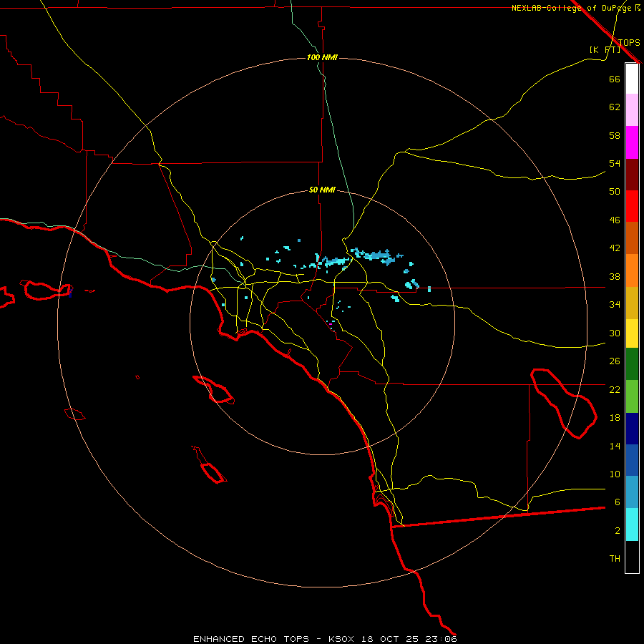Click the white swatch in the tops legend
This screenshot has height=644, width=644.
[x=632, y=79]
